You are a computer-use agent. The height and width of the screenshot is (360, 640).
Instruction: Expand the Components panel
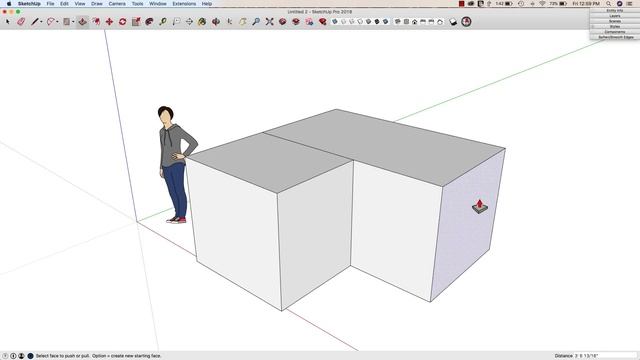point(615,32)
